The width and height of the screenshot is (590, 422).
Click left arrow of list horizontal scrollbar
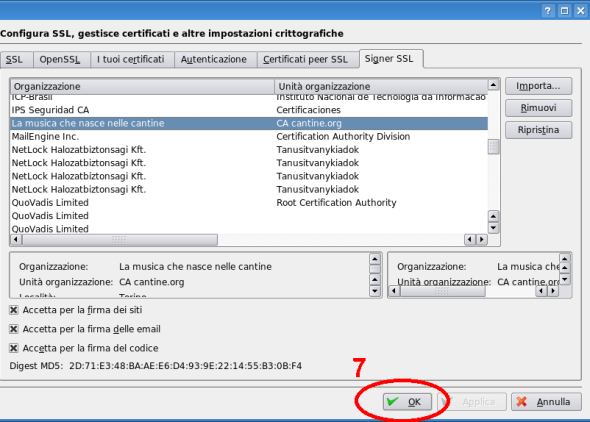[16, 239]
